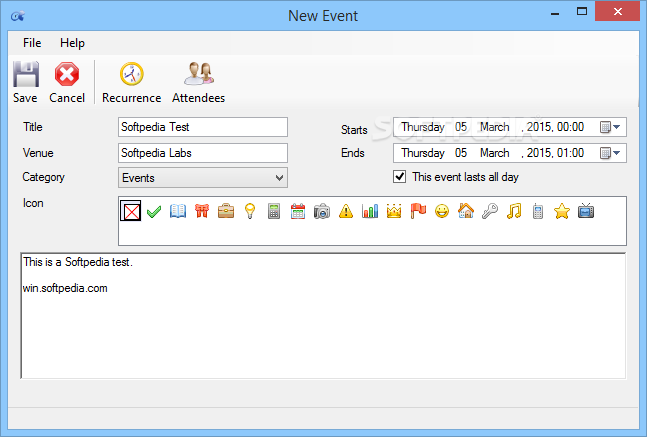Viewport: 647px width, 437px height.
Task: Click the Save floppy disk icon
Action: pyautogui.click(x=26, y=74)
